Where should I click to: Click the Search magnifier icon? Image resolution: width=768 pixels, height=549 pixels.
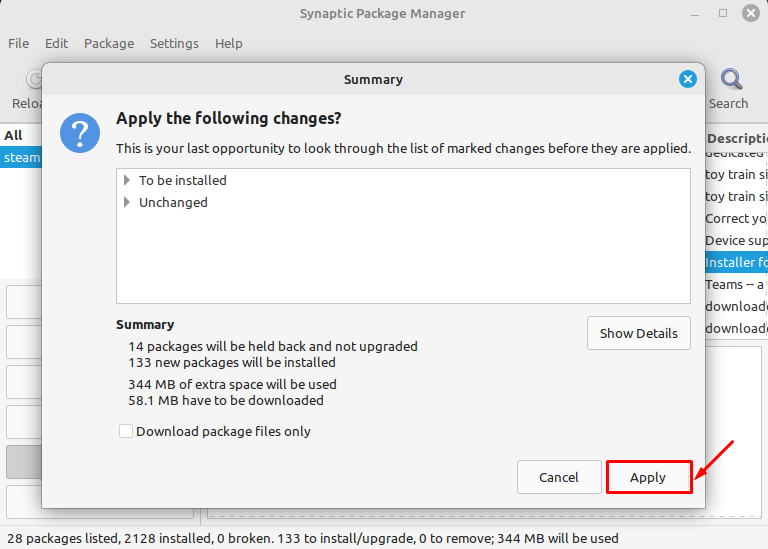[731, 80]
